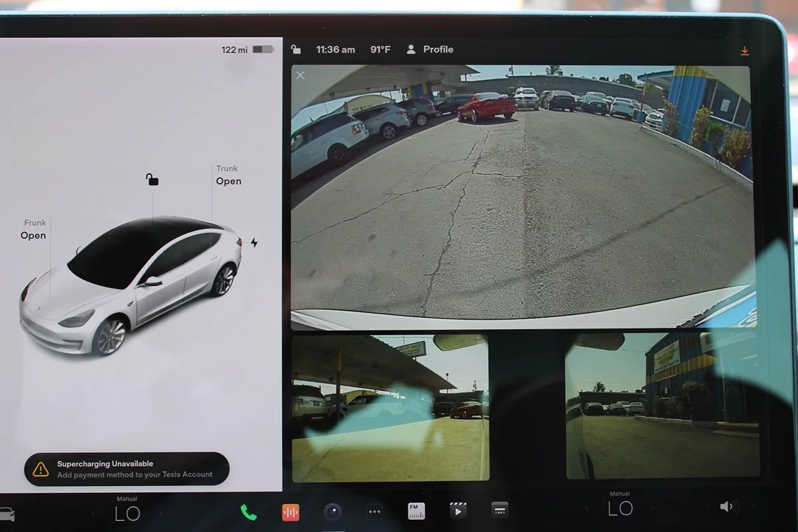Close the camera view with the X
Viewport: 798px width, 532px height.
coord(301,75)
